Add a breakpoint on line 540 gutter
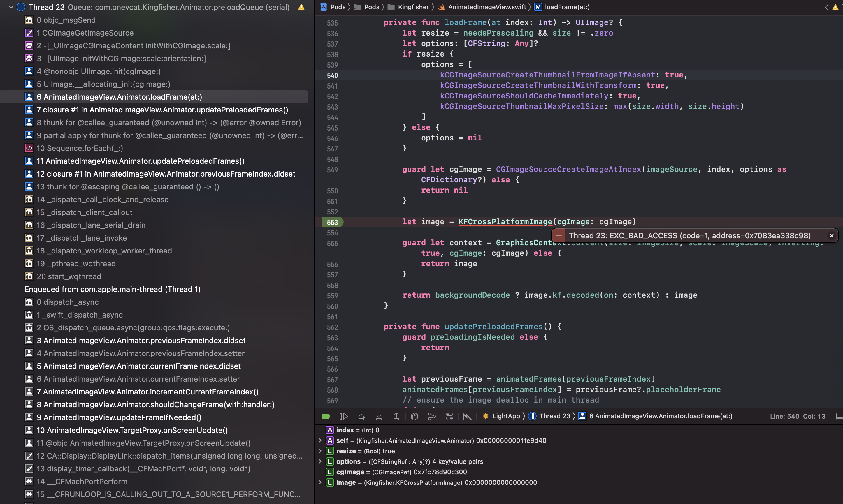 click(332, 75)
